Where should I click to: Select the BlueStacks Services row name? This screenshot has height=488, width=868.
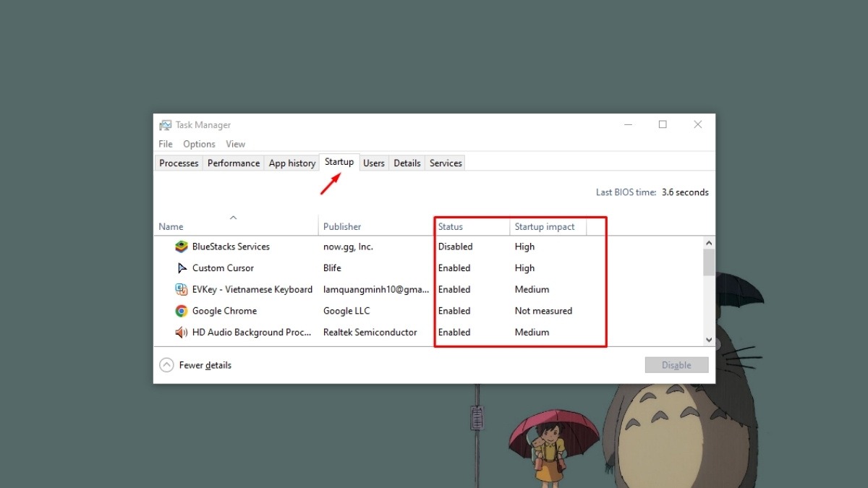click(x=231, y=247)
